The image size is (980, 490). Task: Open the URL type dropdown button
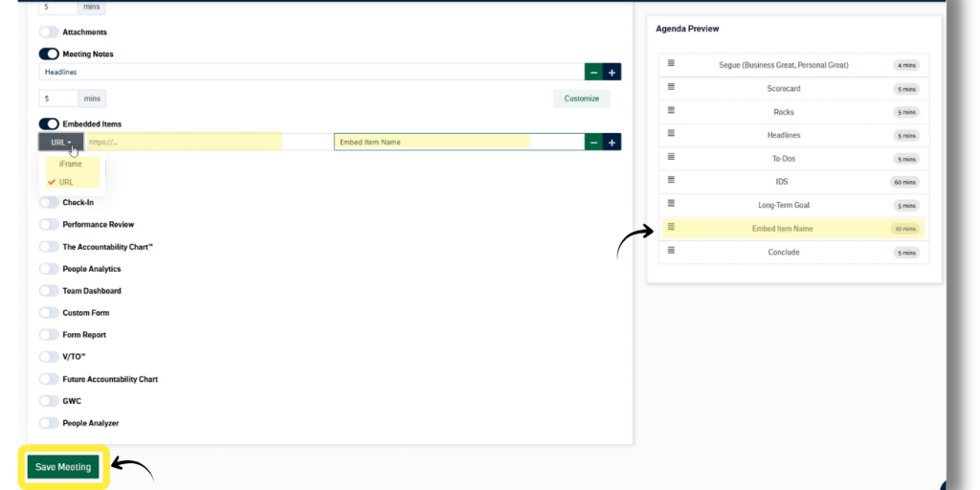pos(61,142)
